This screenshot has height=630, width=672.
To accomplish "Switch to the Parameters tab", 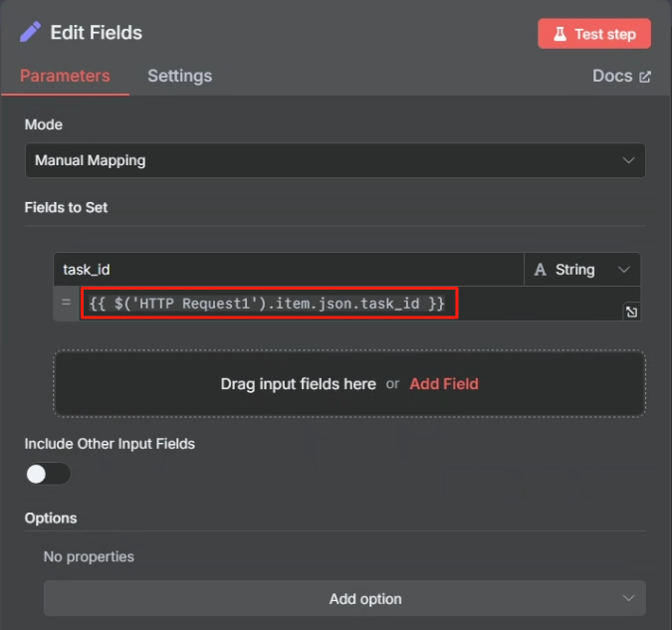I will (x=65, y=76).
